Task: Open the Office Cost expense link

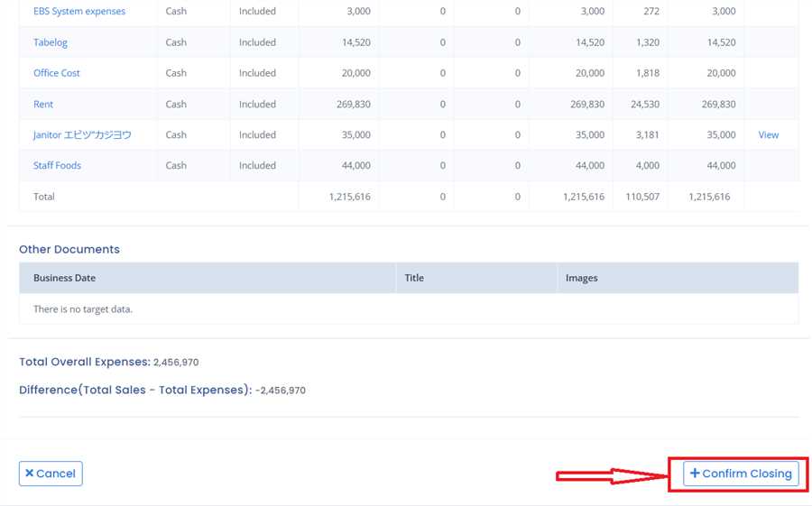Action: tap(57, 73)
